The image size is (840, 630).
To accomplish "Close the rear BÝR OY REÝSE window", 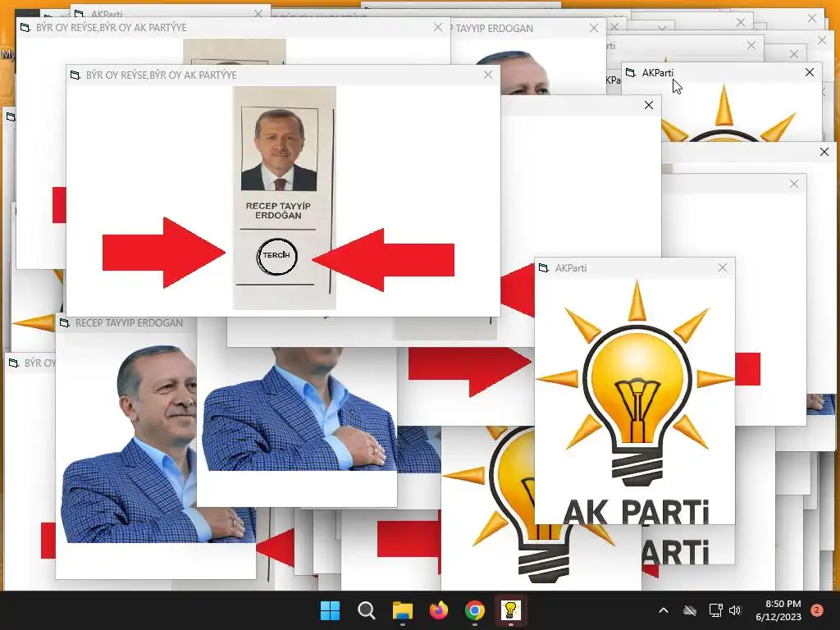I will click(x=438, y=27).
